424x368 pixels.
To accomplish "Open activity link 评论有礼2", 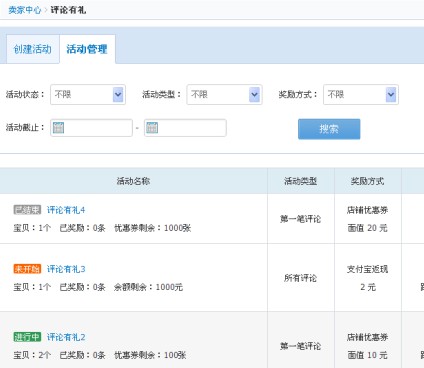I will (66, 337).
